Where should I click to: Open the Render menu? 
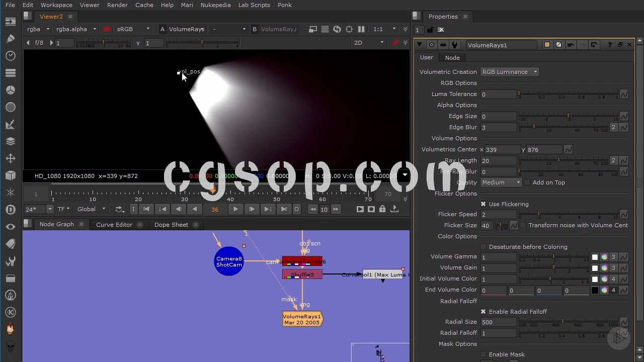point(117,5)
